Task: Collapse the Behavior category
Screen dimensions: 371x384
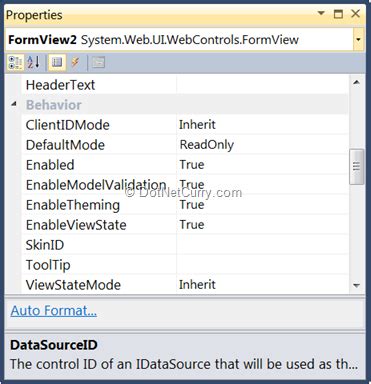Action: click(x=14, y=104)
